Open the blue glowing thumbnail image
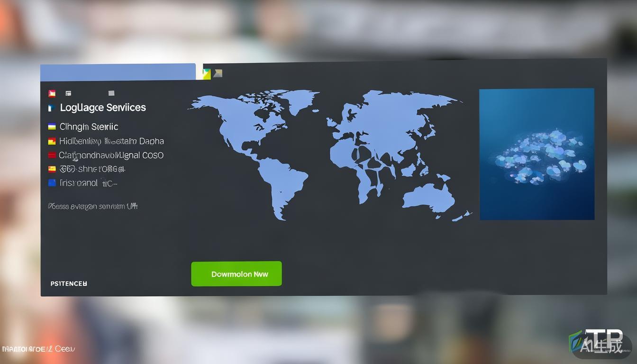This screenshot has width=637, height=364. point(537,154)
